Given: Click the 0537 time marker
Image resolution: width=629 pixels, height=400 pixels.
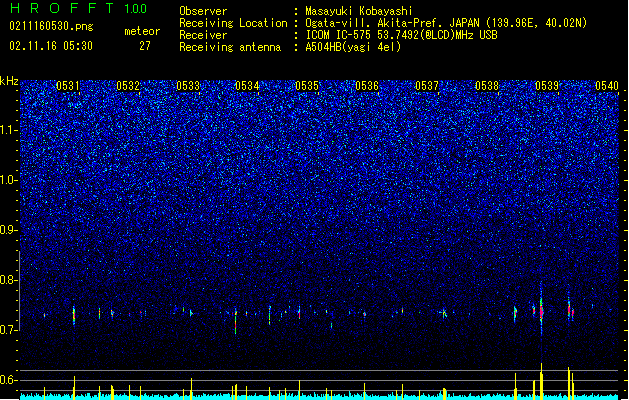Looking at the screenshot, I should [x=427, y=85].
